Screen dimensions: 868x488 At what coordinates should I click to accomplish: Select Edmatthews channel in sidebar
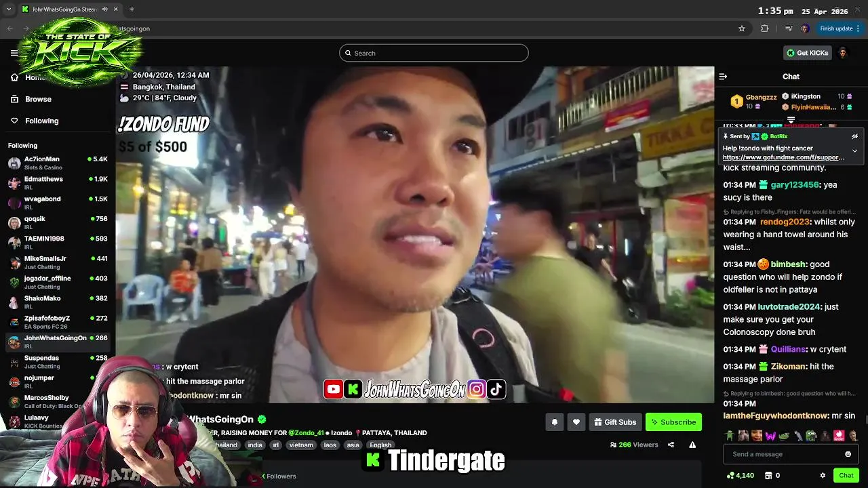point(58,183)
